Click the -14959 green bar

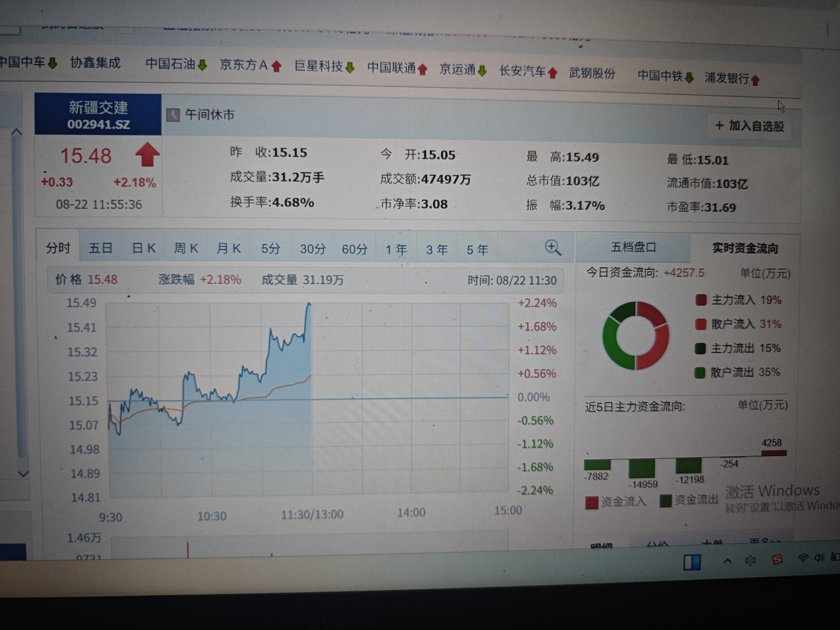642,469
